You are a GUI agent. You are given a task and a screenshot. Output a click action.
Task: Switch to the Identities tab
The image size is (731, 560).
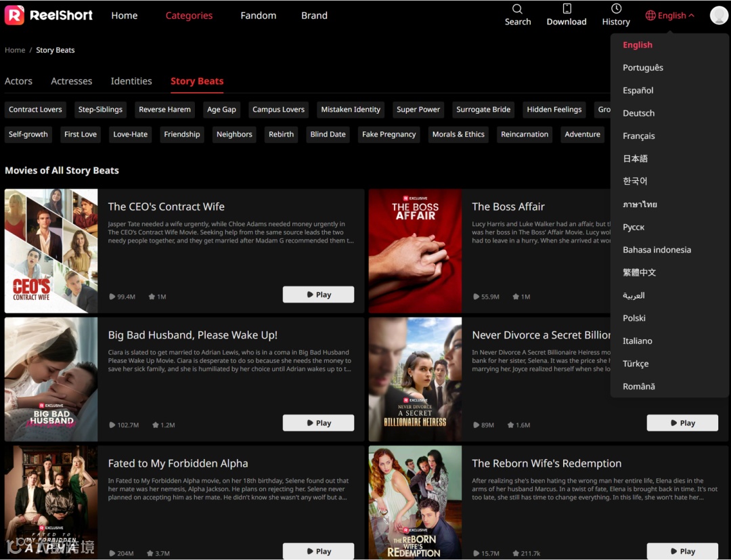131,81
